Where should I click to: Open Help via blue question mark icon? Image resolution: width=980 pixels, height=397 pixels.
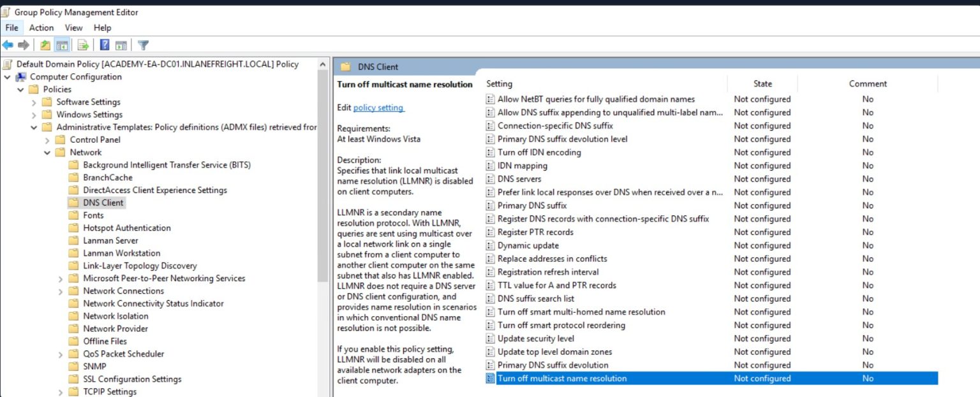(x=105, y=45)
